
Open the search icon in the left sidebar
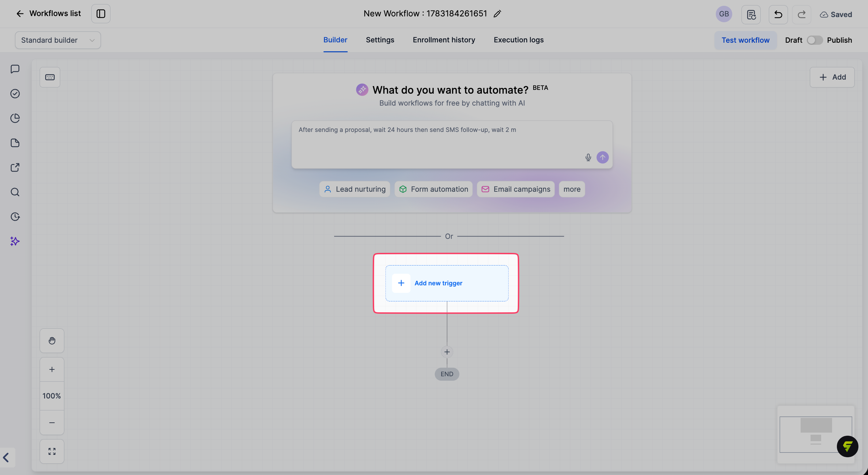15,192
